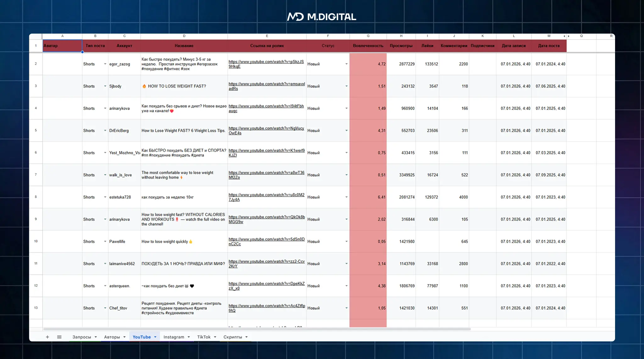Screen dimensions: 644x359
Task: Click the Вовлеченность column header cell
Action: click(x=368, y=46)
